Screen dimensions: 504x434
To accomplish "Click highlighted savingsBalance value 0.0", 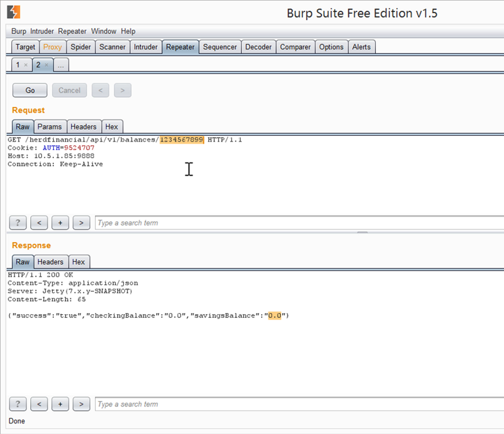I will (x=275, y=316).
